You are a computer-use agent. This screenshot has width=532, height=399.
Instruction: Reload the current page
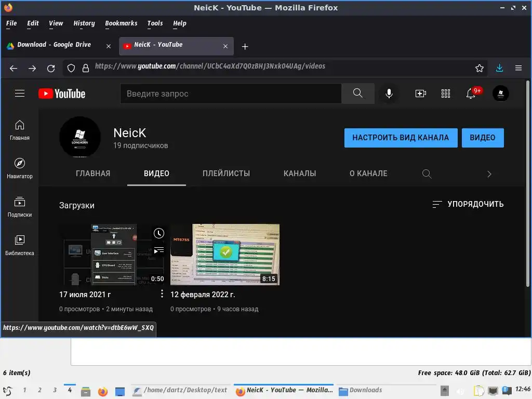tap(51, 68)
